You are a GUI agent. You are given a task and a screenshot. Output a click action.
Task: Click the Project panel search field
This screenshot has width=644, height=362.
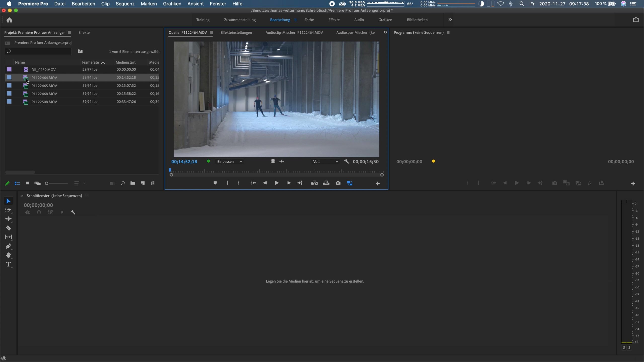40,51
